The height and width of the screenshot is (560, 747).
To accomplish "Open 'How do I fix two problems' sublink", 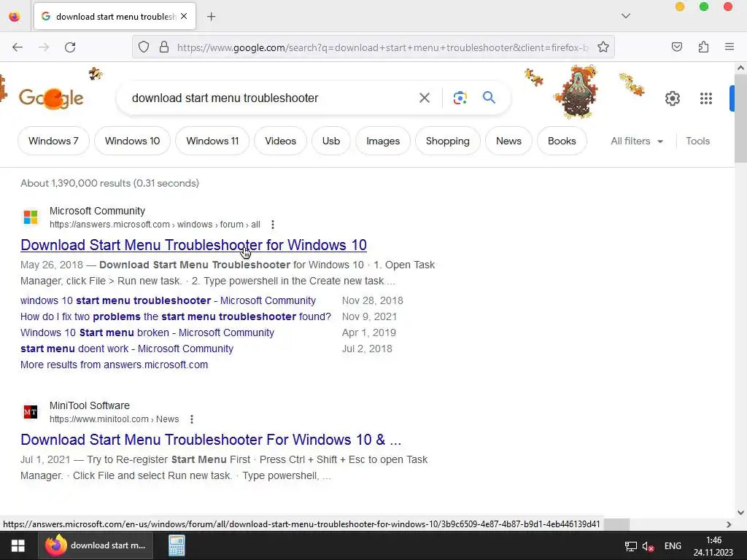I will [175, 316].
